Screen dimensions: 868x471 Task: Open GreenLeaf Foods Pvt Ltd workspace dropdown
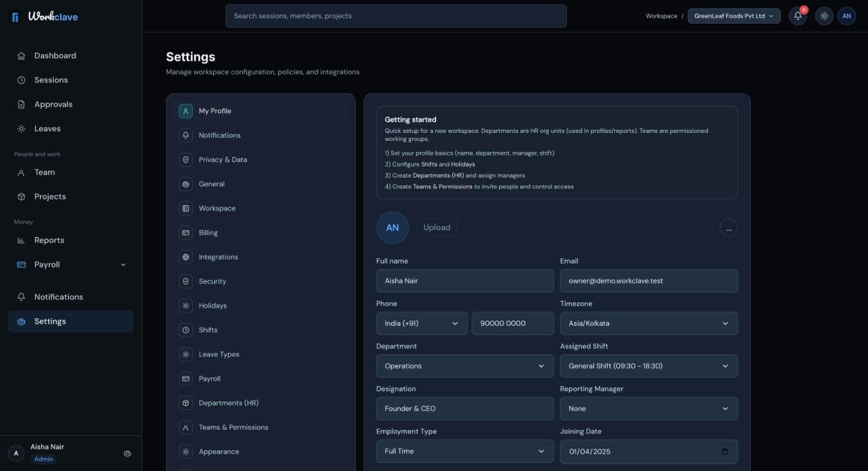click(734, 16)
